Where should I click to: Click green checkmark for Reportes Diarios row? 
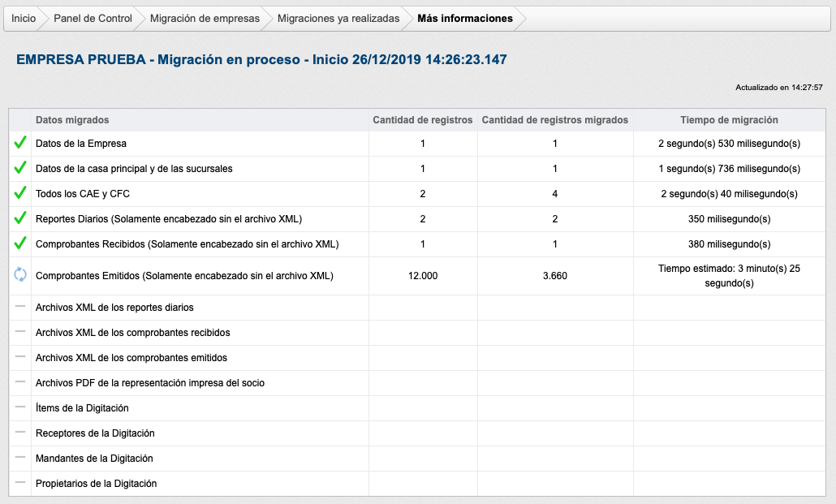point(20,218)
